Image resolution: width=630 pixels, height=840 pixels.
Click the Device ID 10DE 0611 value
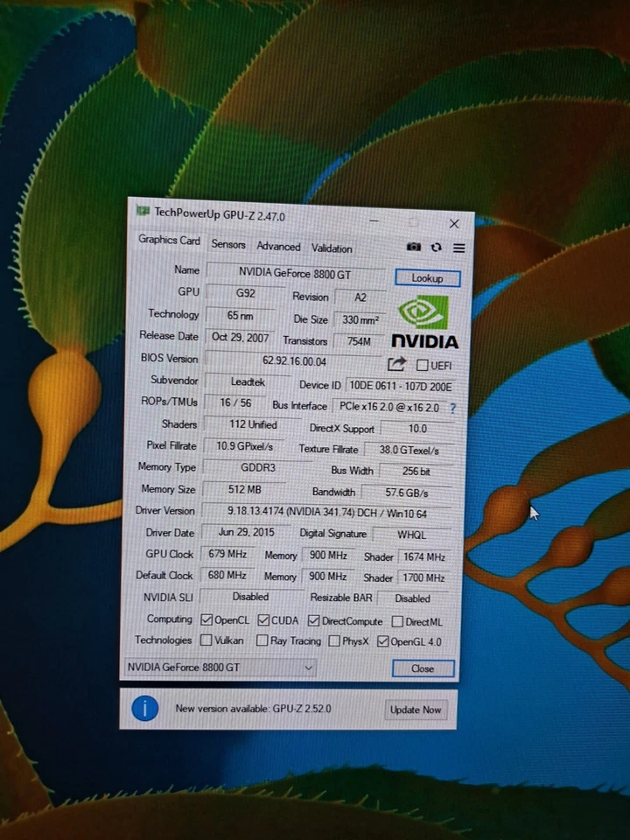coord(401,386)
